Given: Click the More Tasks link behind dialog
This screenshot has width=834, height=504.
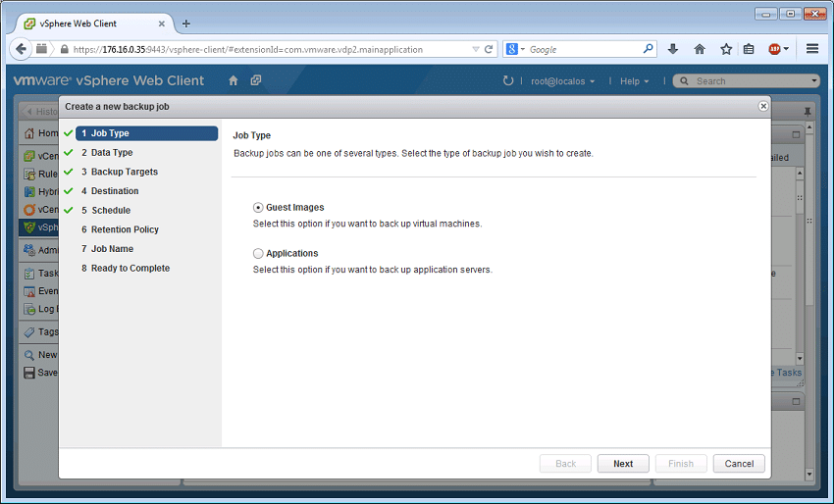Looking at the screenshot, I should click(x=787, y=373).
